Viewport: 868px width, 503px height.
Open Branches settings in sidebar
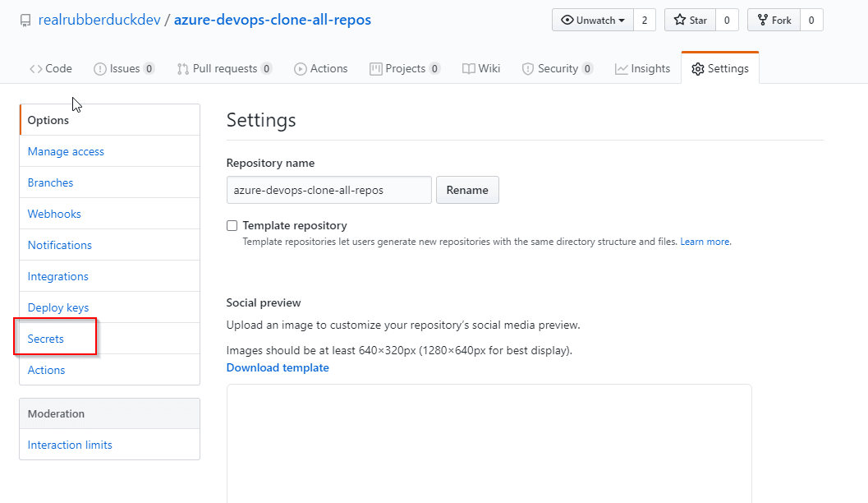(x=109, y=182)
